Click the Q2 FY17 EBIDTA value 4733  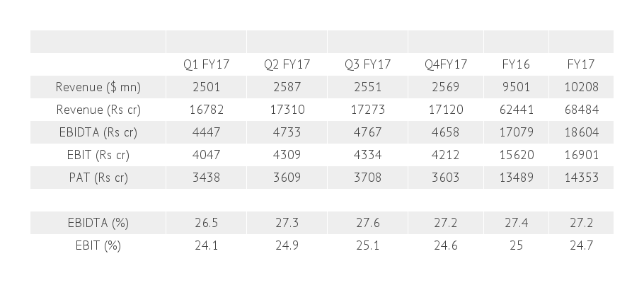pyautogui.click(x=287, y=132)
